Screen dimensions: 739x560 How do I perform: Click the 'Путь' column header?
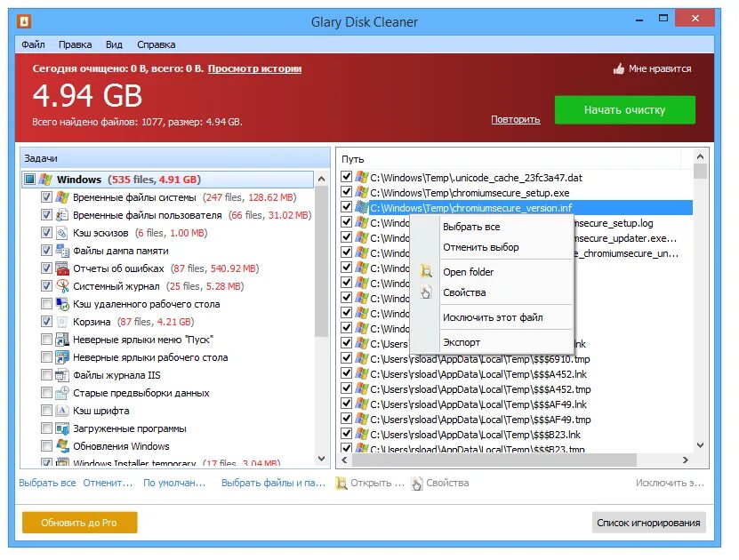pos(510,159)
